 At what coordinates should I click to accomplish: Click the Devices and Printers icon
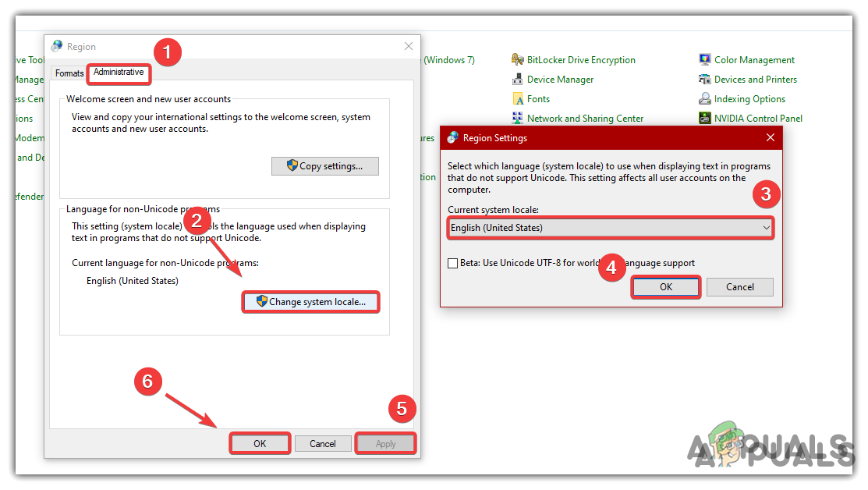[x=705, y=79]
